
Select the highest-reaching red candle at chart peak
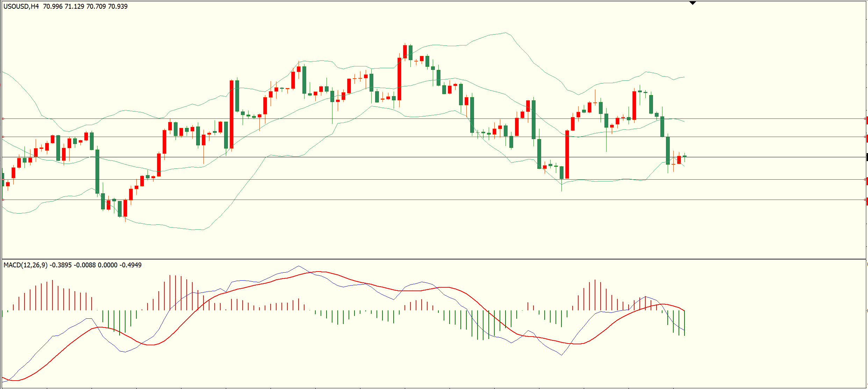[405, 52]
